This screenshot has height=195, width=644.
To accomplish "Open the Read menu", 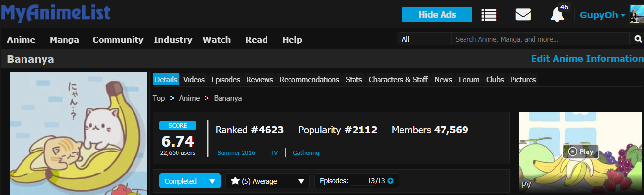I will pos(256,40).
